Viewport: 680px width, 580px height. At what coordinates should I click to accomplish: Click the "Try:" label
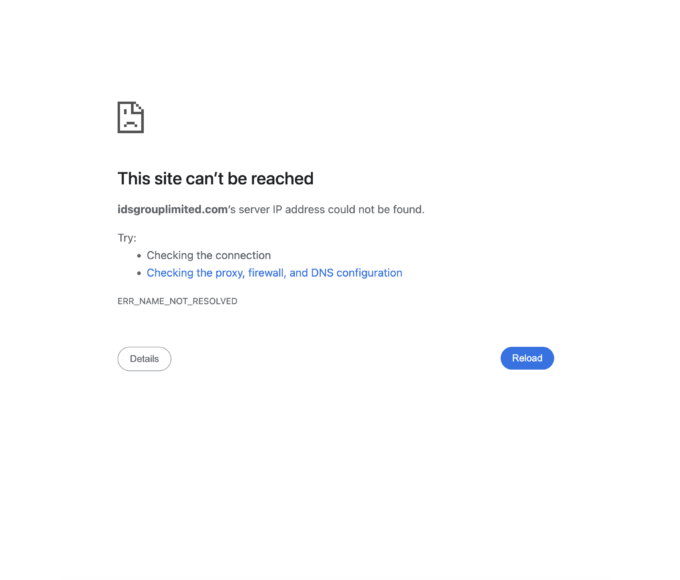[127, 238]
